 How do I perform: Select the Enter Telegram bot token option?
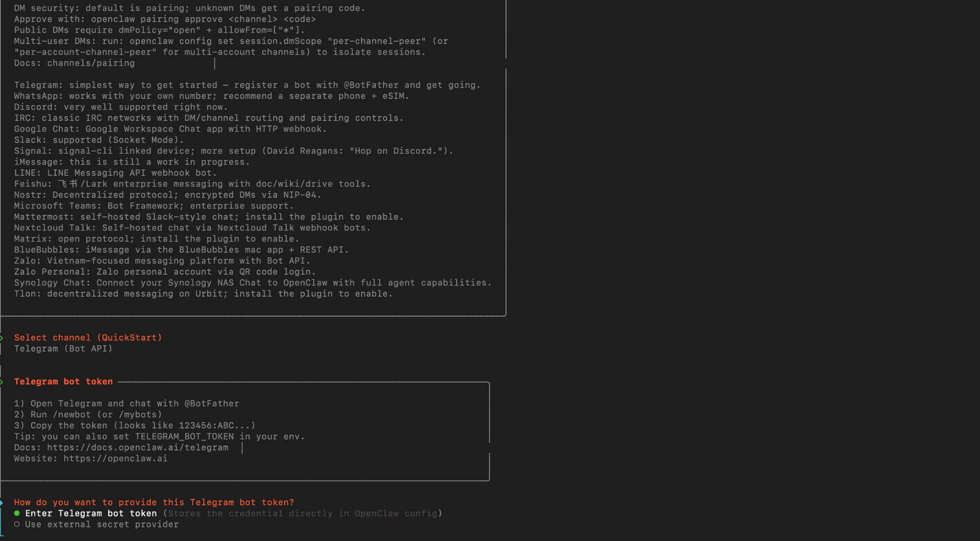pos(91,513)
